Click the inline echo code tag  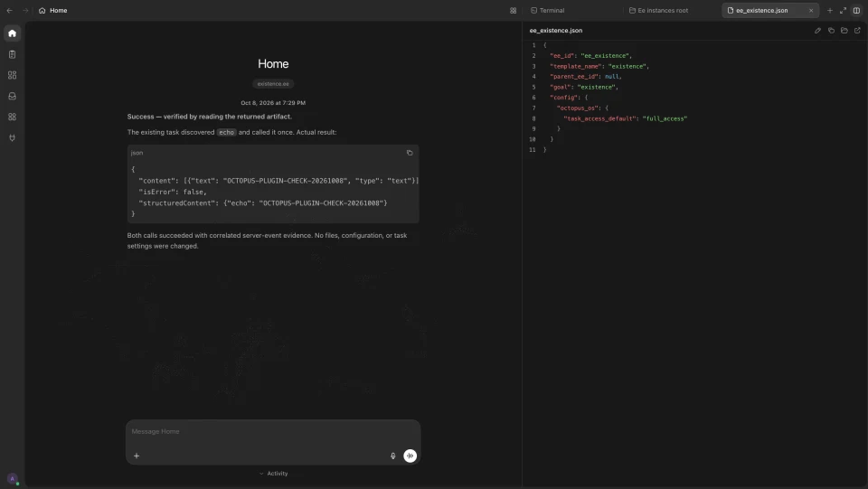pos(226,132)
